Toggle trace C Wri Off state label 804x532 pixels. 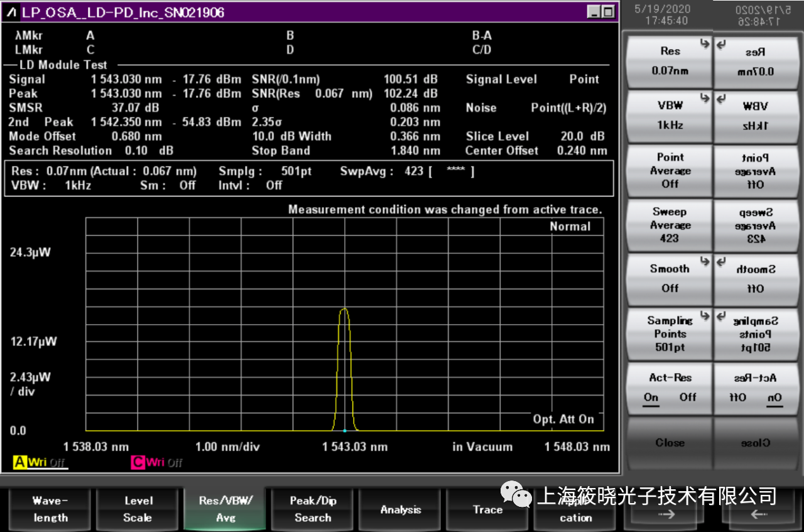pyautogui.click(x=165, y=463)
